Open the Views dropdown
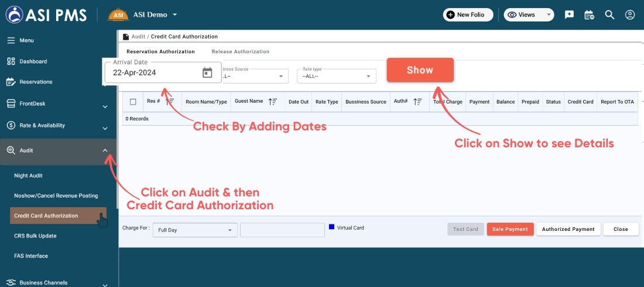 [529, 15]
